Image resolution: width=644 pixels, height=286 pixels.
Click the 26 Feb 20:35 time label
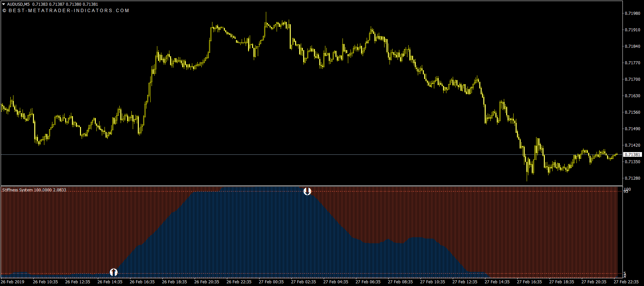tap(207, 282)
